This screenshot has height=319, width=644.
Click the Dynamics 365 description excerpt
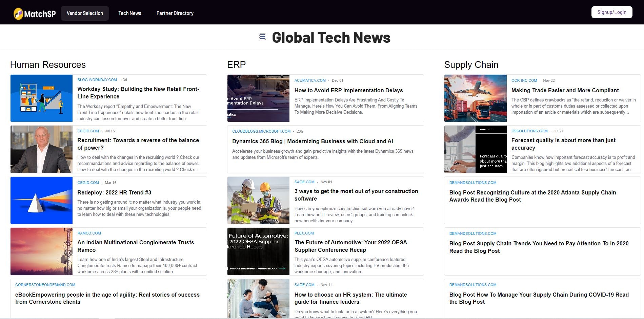(323, 154)
